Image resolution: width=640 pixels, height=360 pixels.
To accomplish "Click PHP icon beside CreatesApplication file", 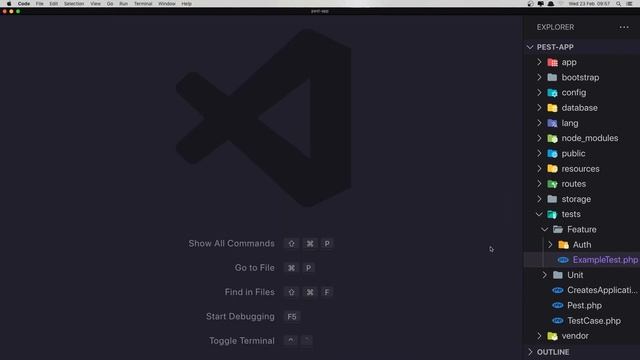I will coord(558,290).
